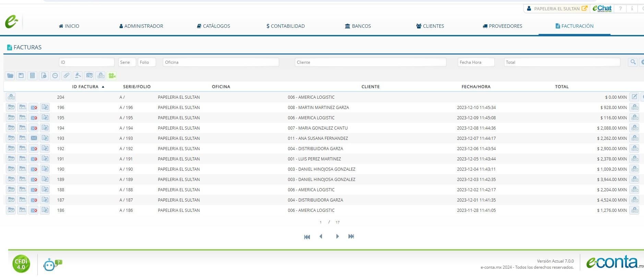Edit the draft invoice 204 with pencil icon
Viewport: 644px width, 279px height.
634,97
